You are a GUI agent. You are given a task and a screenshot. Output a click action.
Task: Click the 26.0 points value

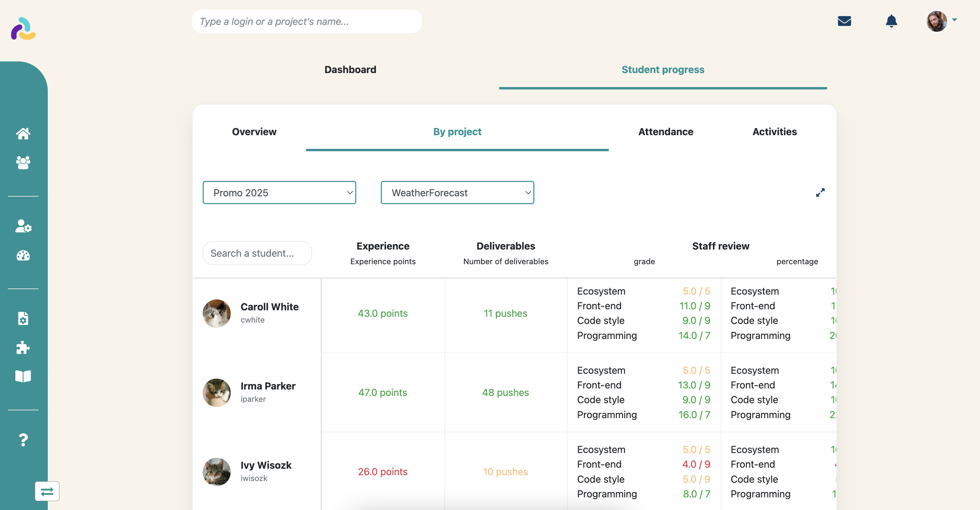(382, 471)
